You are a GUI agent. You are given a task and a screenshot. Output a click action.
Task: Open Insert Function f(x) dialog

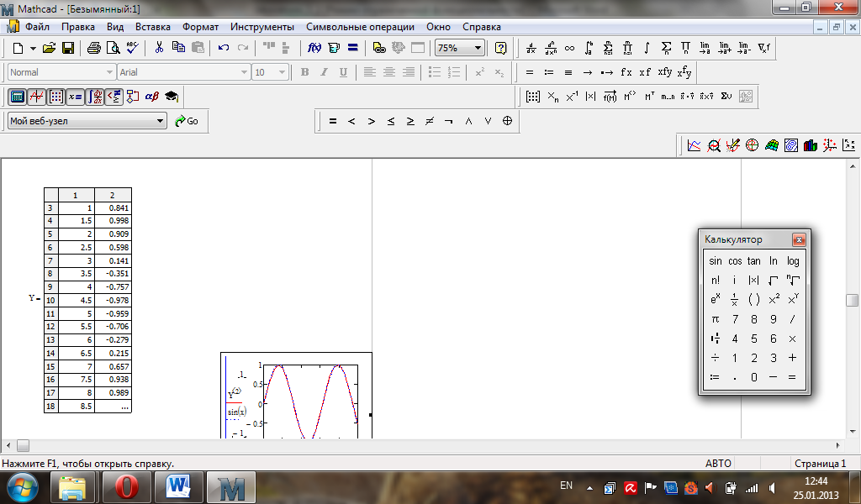(314, 48)
